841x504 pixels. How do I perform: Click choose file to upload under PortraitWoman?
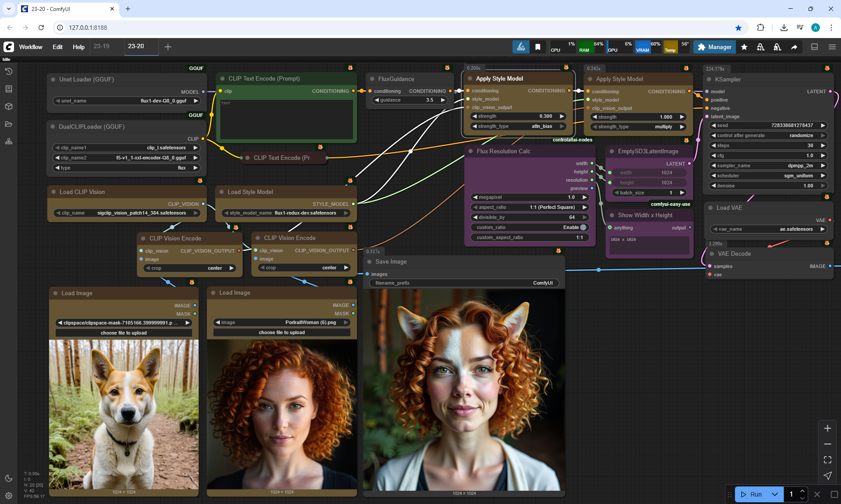[282, 332]
